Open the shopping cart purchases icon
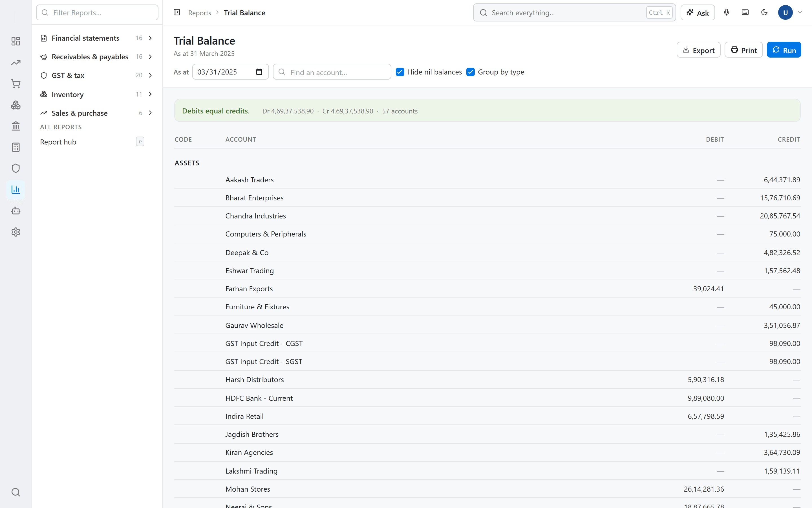 click(16, 84)
